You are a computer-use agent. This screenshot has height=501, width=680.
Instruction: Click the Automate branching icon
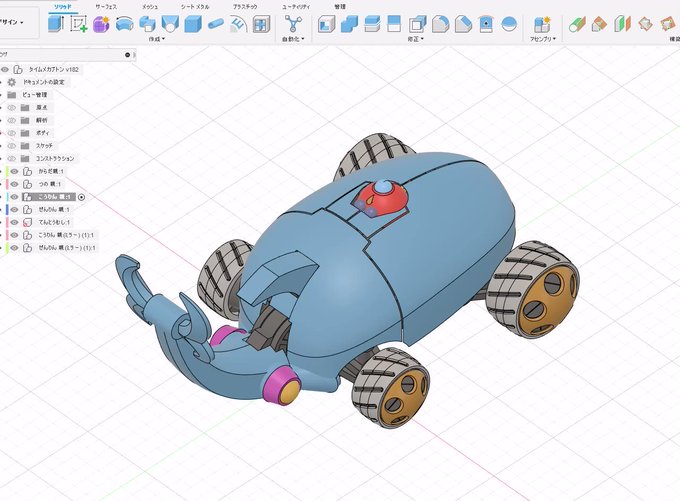[293, 23]
